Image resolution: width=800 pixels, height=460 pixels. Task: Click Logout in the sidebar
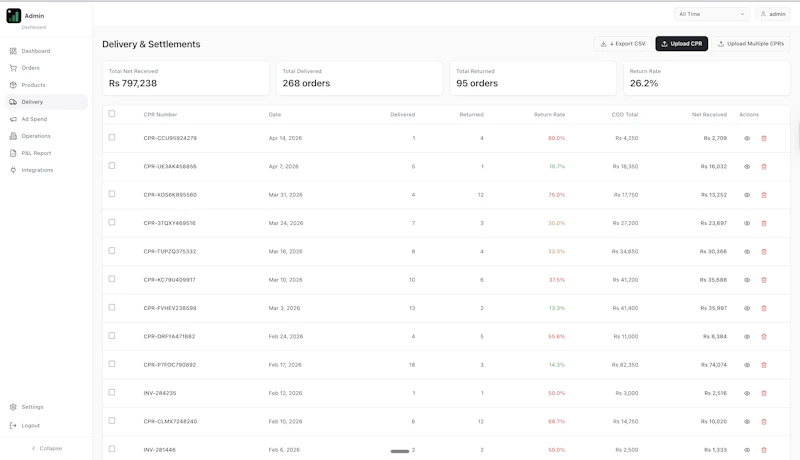[46, 425]
